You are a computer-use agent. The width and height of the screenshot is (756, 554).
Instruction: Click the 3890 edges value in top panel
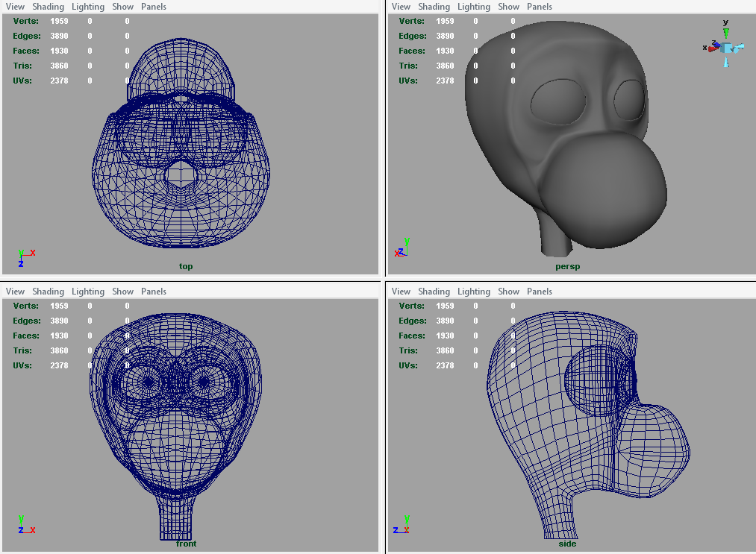point(59,36)
